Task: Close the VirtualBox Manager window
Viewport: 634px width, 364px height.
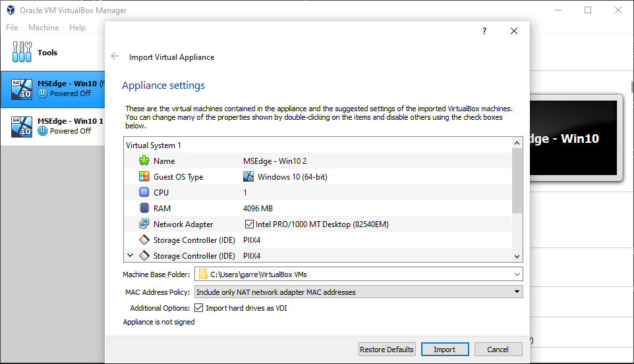Action: [618, 10]
